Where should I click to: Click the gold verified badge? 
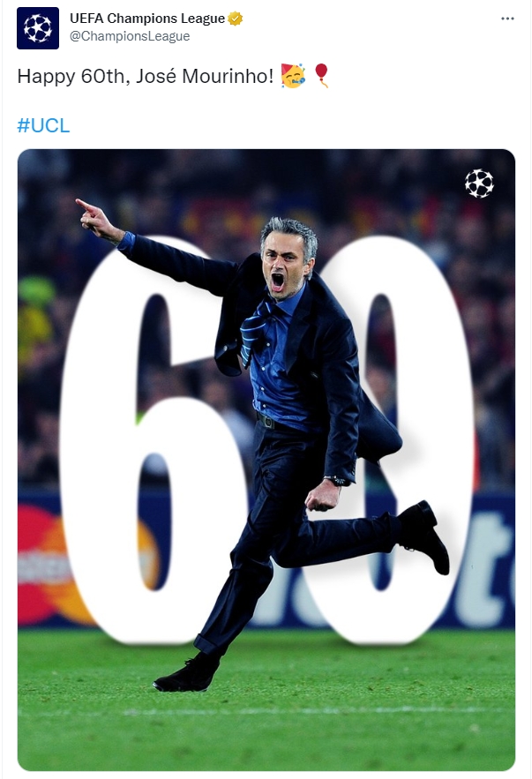235,19
